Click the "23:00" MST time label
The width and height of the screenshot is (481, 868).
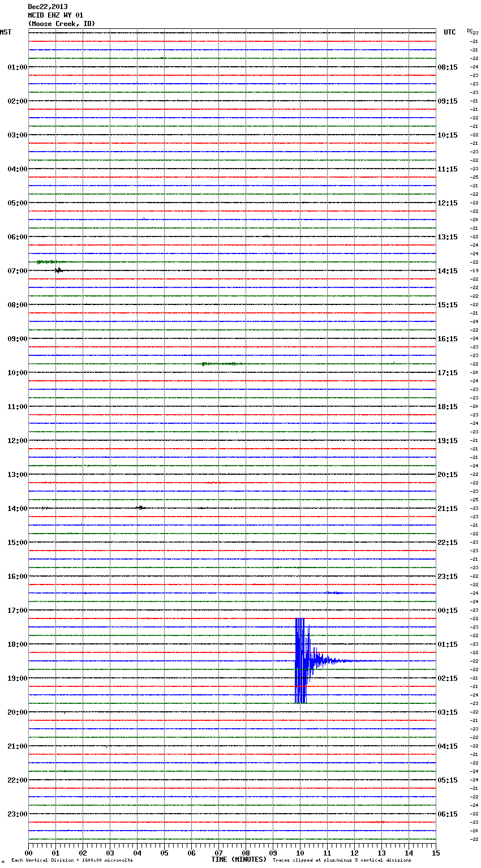point(17,814)
